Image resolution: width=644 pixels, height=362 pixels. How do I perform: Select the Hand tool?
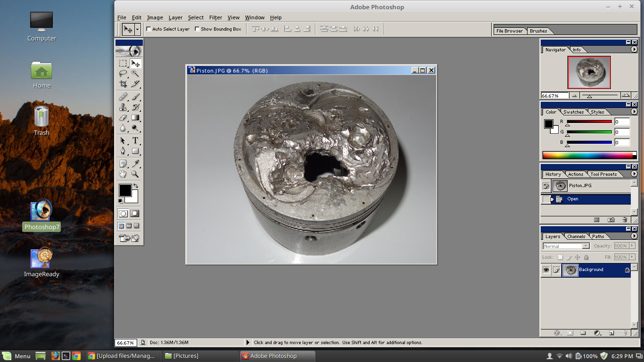[123, 174]
